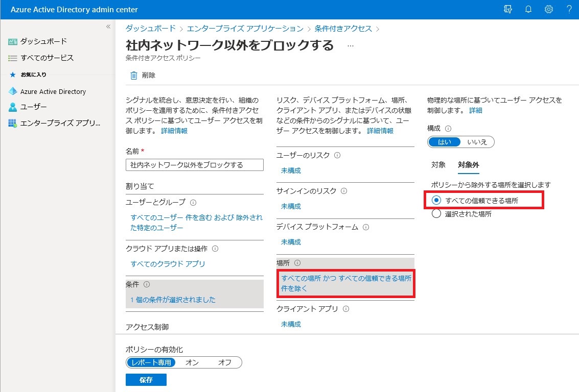Turn the policy オン
The image size is (579, 392).
pos(192,362)
